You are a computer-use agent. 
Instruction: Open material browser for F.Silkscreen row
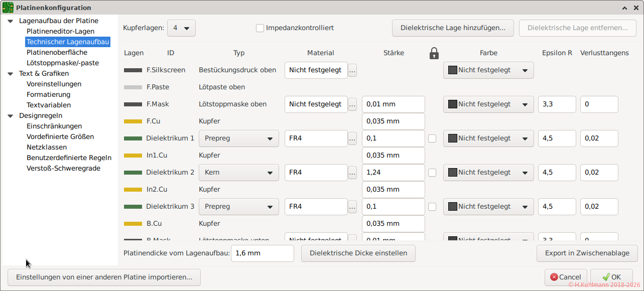[x=352, y=70]
